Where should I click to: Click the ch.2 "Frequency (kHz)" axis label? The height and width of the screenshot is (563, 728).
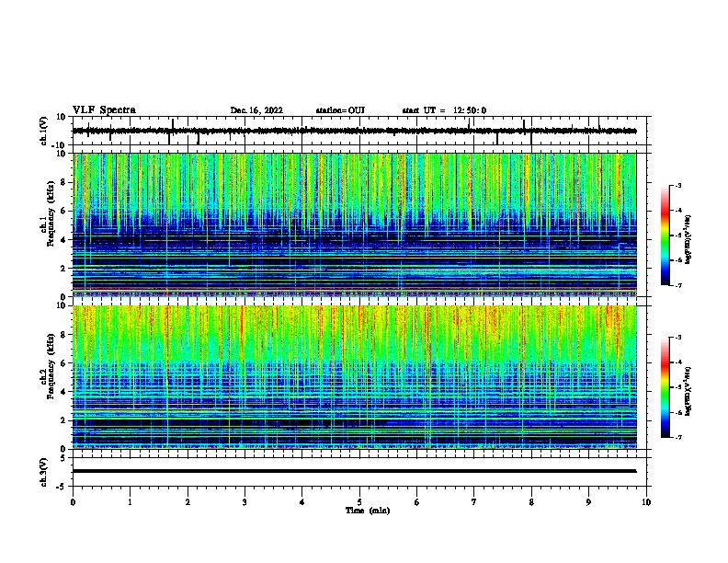click(51, 366)
